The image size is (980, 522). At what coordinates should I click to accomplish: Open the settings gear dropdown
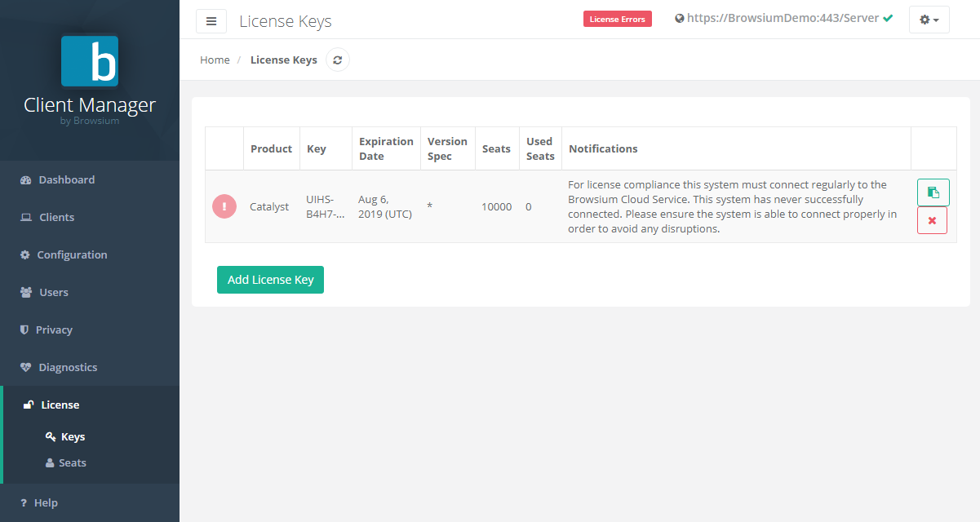point(929,20)
